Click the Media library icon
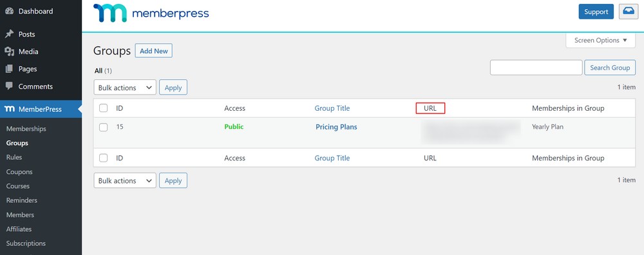This screenshot has width=644, height=255. pyautogui.click(x=9, y=52)
